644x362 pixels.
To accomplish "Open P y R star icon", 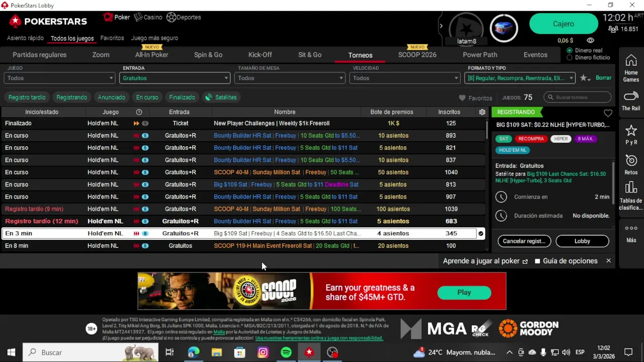I will coord(631,131).
